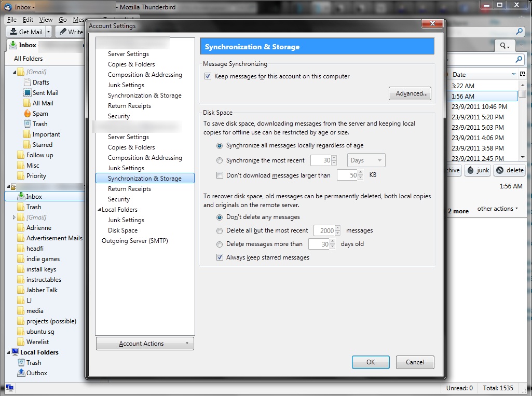Viewport: 532px width, 396px height.
Task: Click the Get Mail download icon
Action: (13, 32)
